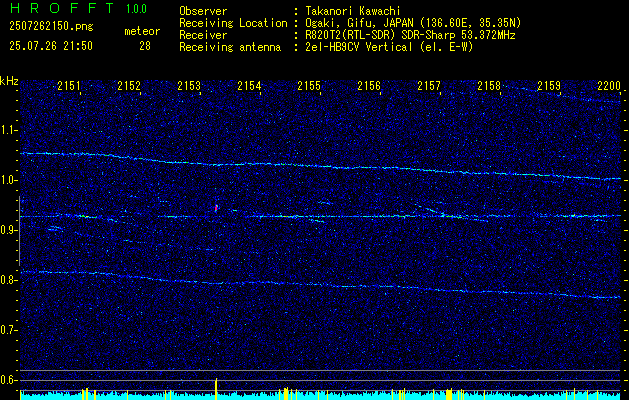
Task: Click the 'Receiving Location' label
Action: pyautogui.click(x=233, y=23)
